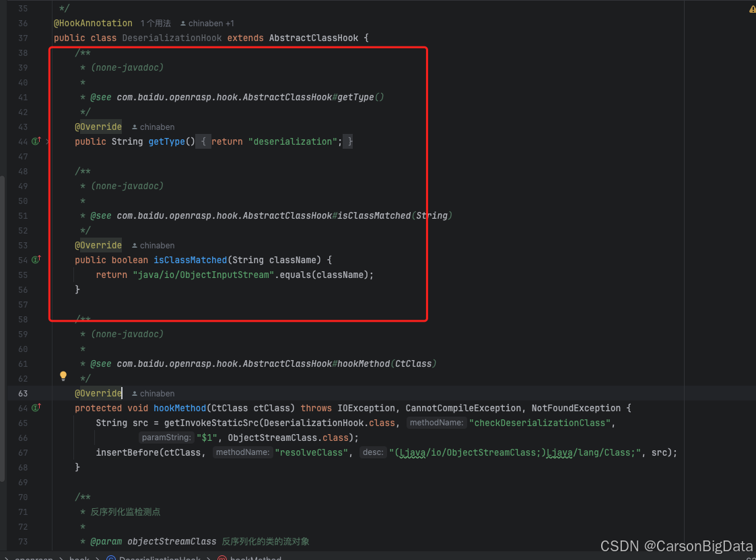Click the chinaben author hint above getType
756x560 pixels.
153,127
